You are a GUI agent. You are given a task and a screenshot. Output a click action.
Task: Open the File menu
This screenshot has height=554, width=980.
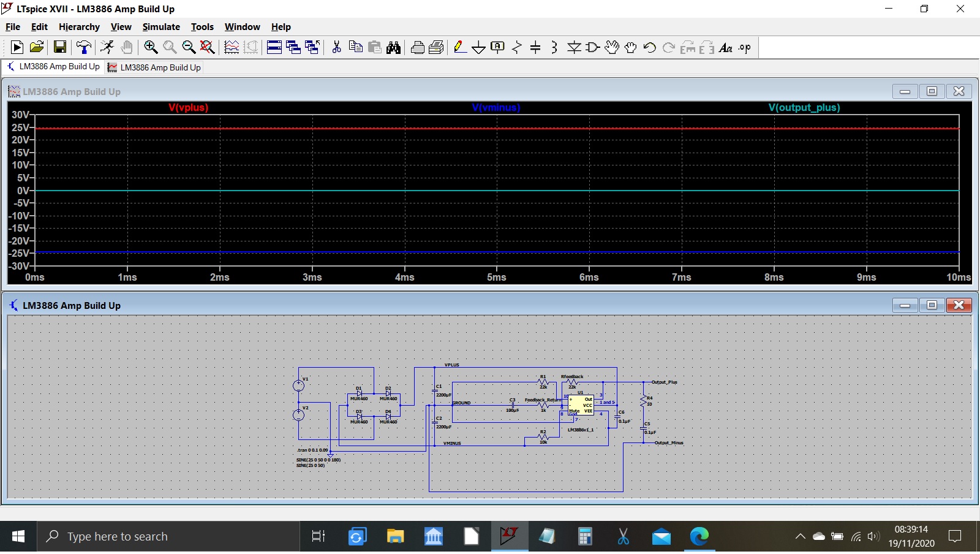[13, 27]
